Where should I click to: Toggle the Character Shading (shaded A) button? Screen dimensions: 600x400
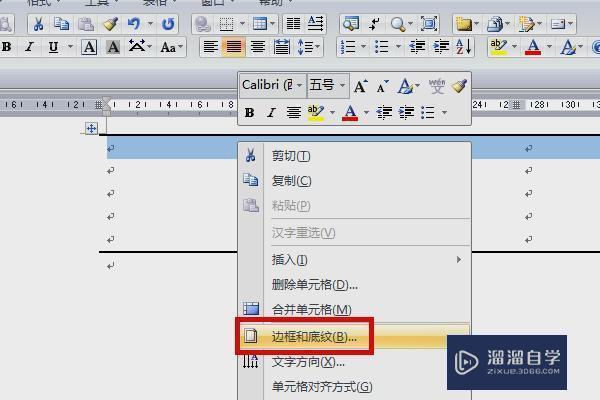[x=112, y=47]
